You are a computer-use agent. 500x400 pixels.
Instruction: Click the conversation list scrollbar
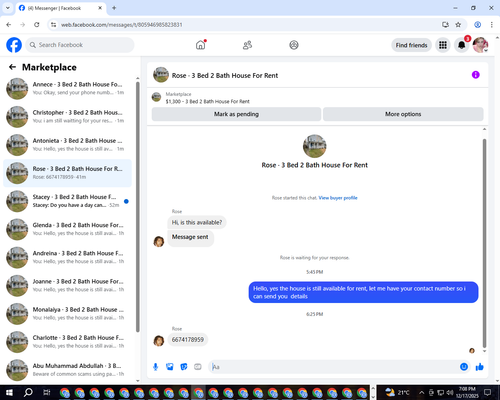[138, 207]
